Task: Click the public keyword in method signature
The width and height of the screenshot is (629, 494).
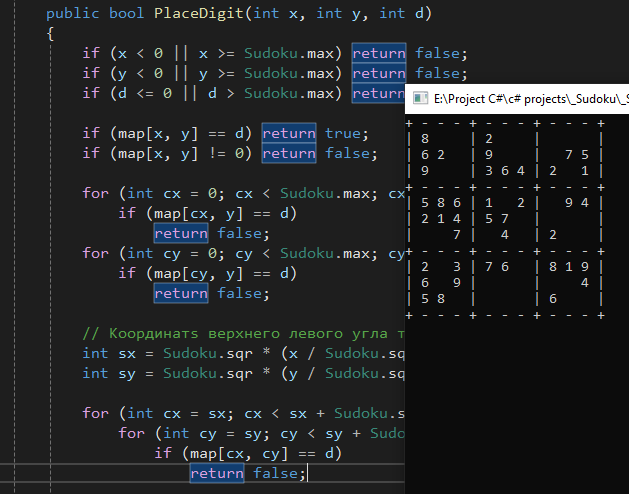Action: pyautogui.click(x=73, y=14)
